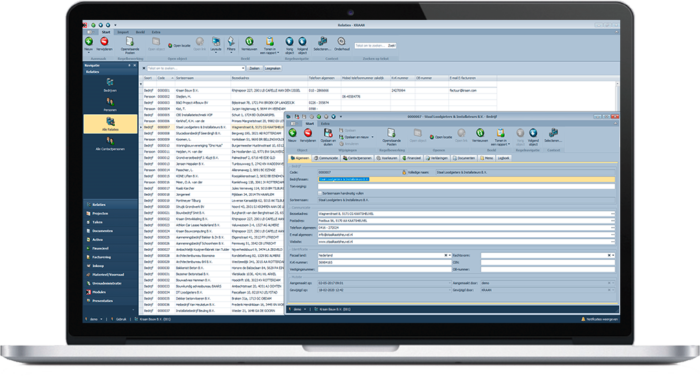Expand the search text combo box above the grid
700x376 pixels.
(x=243, y=68)
